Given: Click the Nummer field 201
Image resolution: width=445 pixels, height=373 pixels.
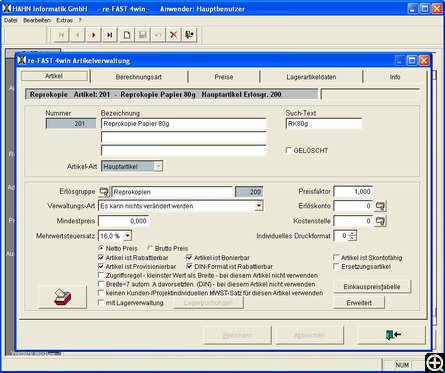Looking at the screenshot, I should click(x=71, y=124).
